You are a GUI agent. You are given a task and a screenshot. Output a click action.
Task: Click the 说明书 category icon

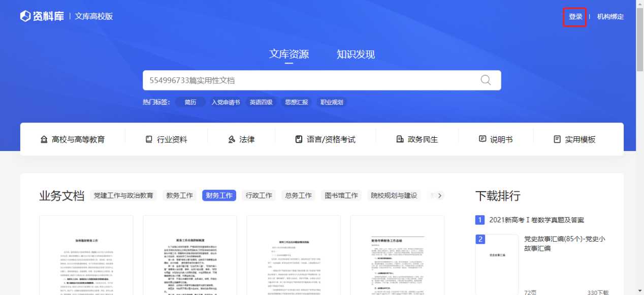pyautogui.click(x=482, y=139)
